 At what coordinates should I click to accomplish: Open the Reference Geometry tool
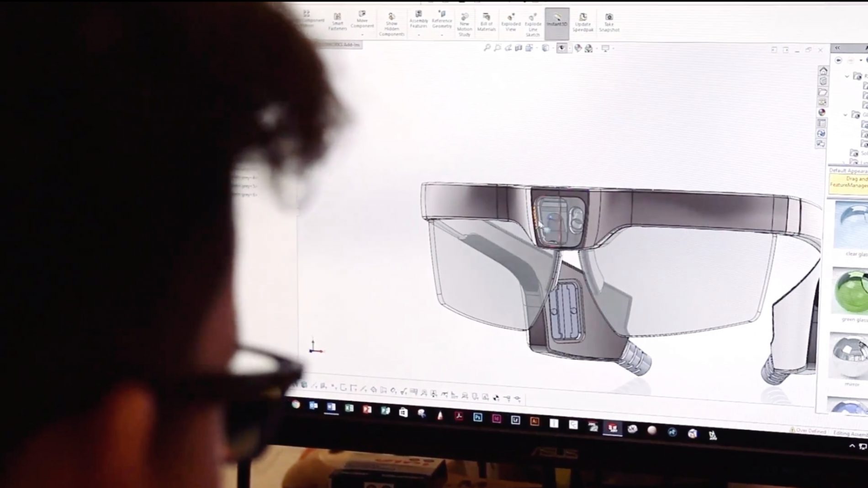click(442, 20)
